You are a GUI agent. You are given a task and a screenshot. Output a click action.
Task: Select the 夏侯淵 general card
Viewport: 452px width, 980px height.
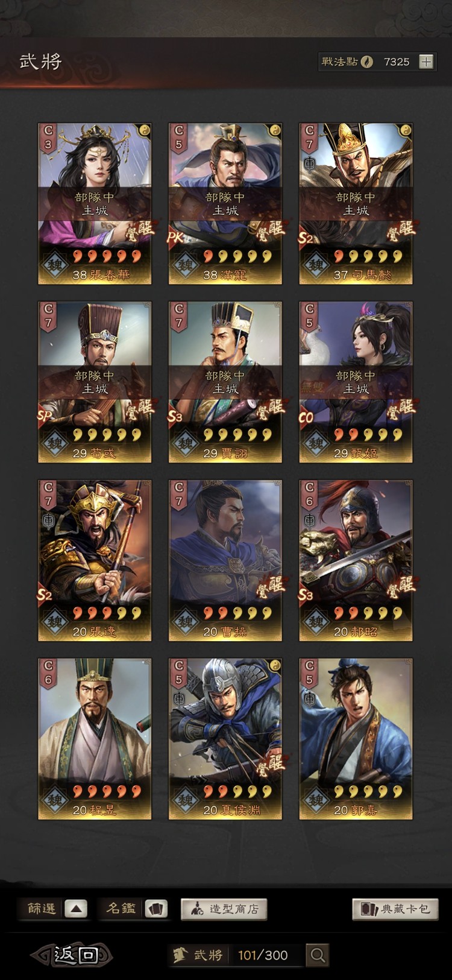225,739
